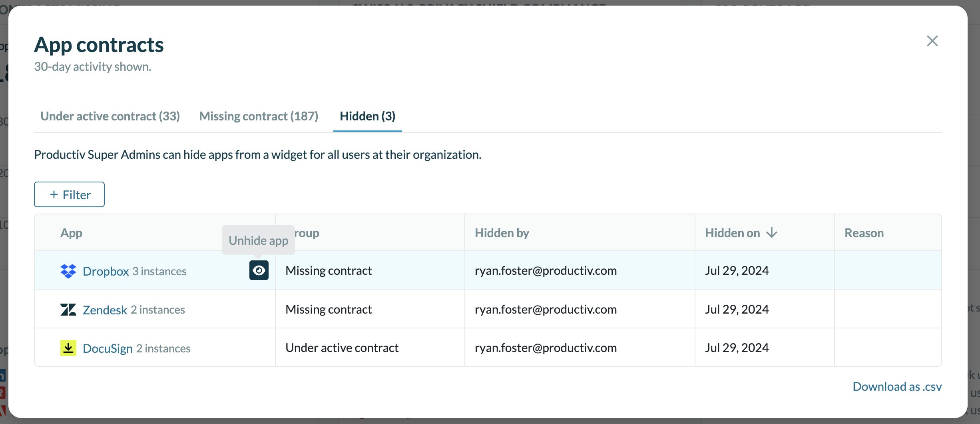This screenshot has width=980, height=424.
Task: Add a filter with Filter button
Action: [x=69, y=194]
